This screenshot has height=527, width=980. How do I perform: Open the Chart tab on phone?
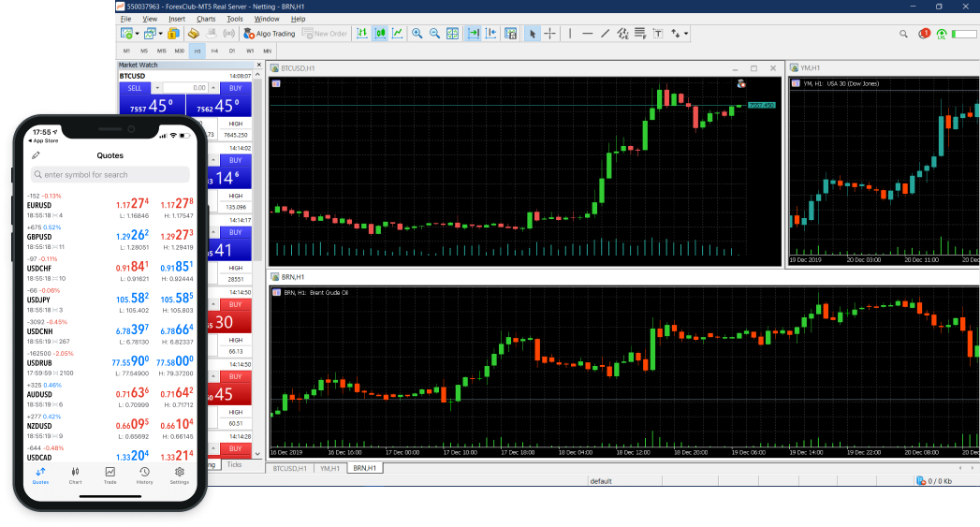click(x=75, y=476)
